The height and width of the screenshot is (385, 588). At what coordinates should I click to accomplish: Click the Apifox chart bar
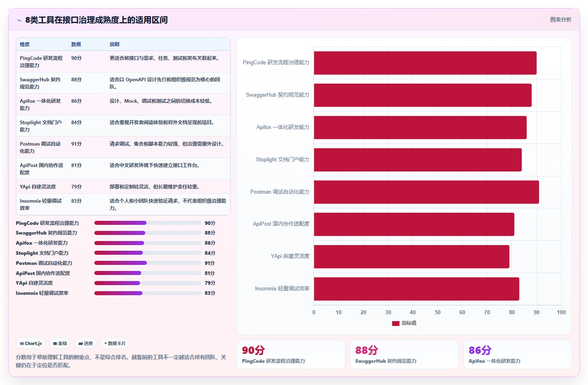click(420, 127)
